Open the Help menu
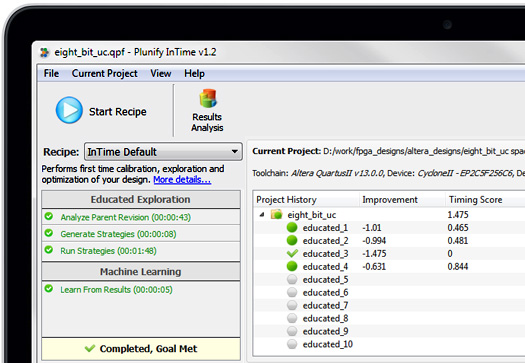The width and height of the screenshot is (525, 363). [x=194, y=73]
